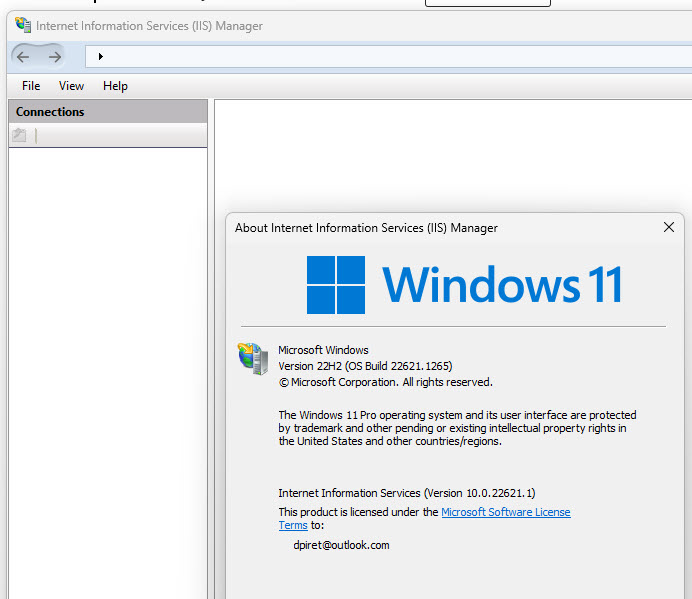This screenshot has height=599, width=692.
Task: Click the About dialog title text
Action: tap(366, 228)
